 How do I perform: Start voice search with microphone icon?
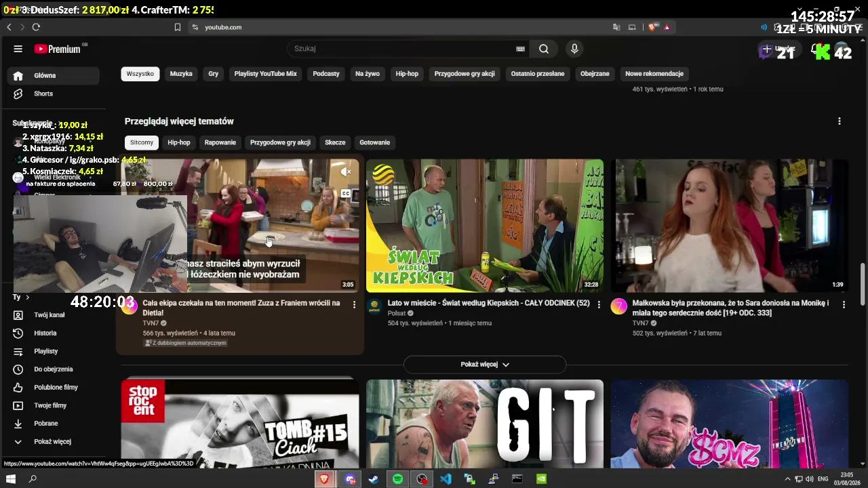(x=574, y=49)
